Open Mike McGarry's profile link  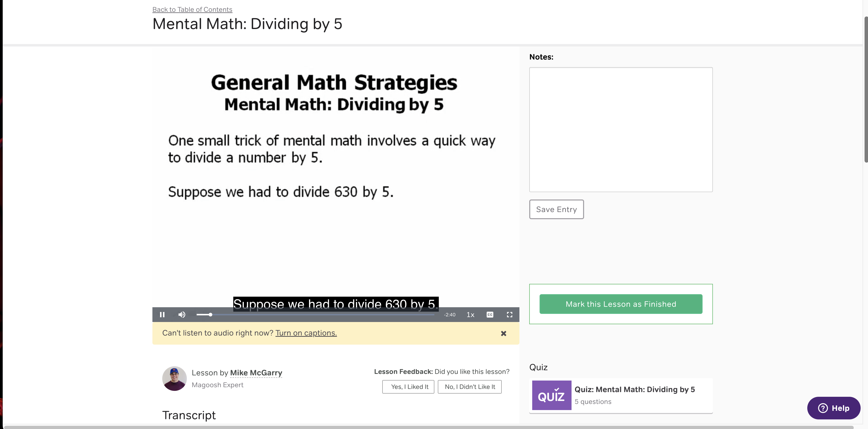click(256, 373)
